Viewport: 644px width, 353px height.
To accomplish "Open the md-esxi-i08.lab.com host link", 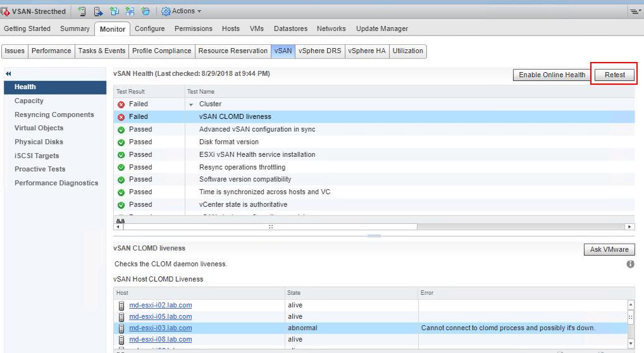I will pyautogui.click(x=161, y=340).
